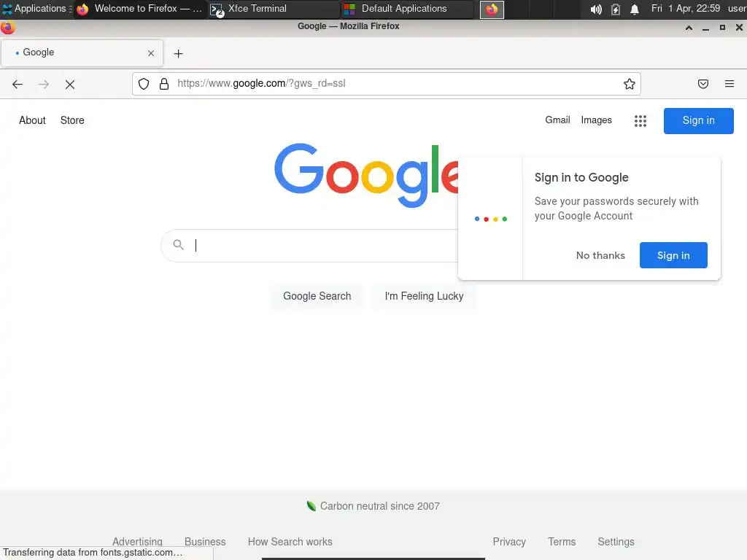
Task: Click the user label in top panel
Action: click(x=737, y=9)
